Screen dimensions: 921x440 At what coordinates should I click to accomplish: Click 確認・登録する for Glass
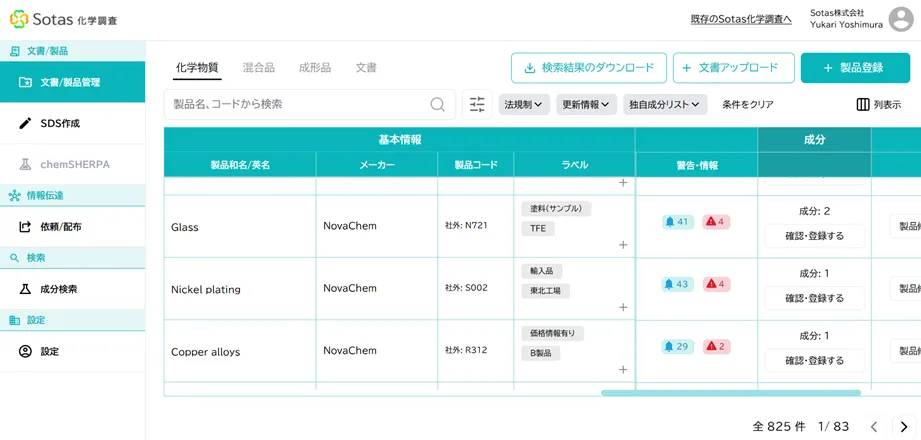click(x=815, y=236)
